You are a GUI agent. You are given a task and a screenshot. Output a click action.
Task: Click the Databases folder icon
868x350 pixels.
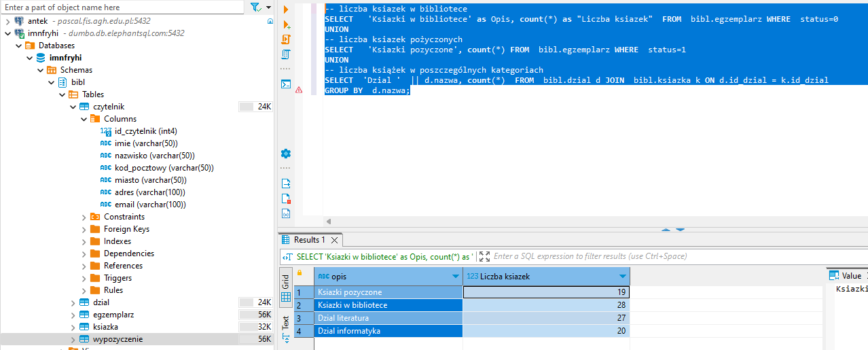click(30, 46)
